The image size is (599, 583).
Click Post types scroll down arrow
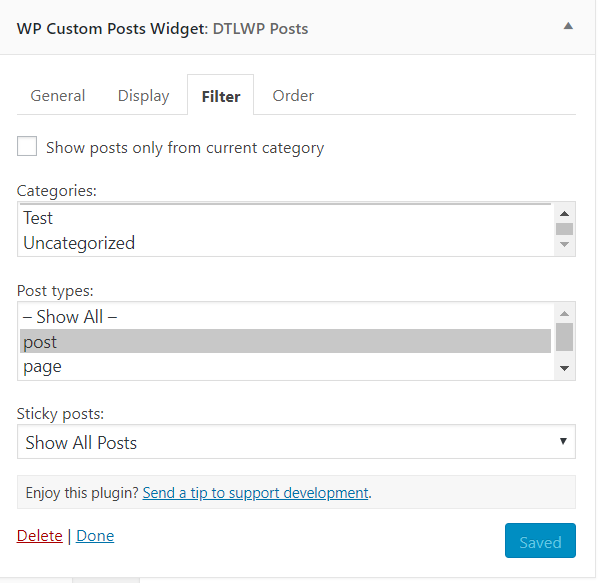tap(564, 368)
